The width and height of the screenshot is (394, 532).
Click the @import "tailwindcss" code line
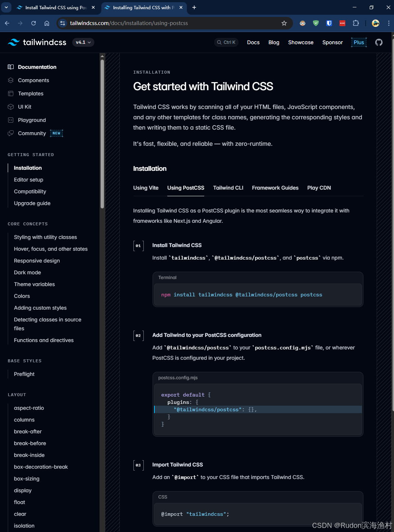[195, 514]
